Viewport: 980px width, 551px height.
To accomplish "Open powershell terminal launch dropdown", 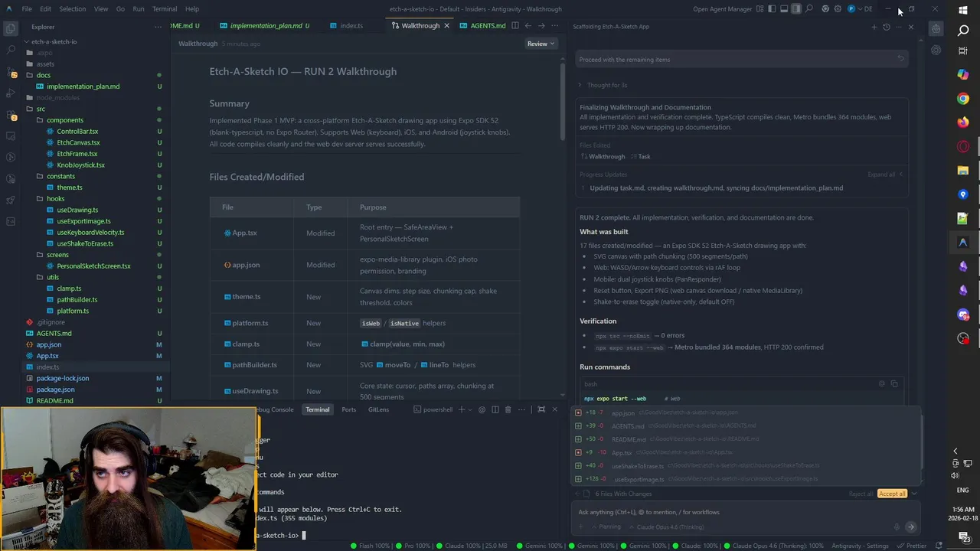I will [x=471, y=409].
